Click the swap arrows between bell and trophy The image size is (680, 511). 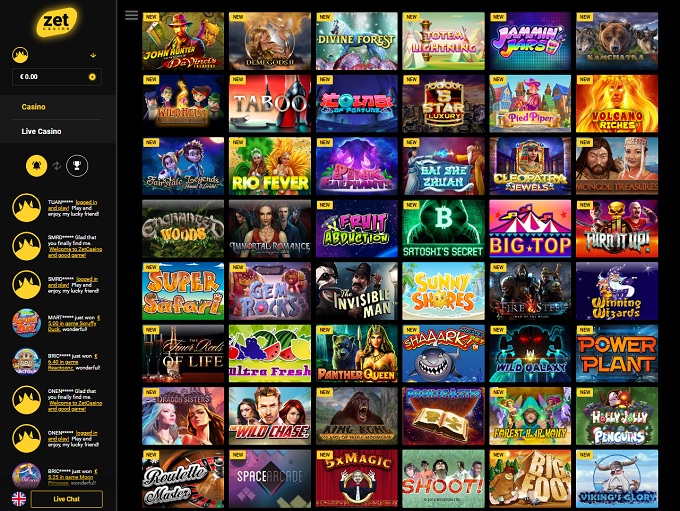point(57,165)
